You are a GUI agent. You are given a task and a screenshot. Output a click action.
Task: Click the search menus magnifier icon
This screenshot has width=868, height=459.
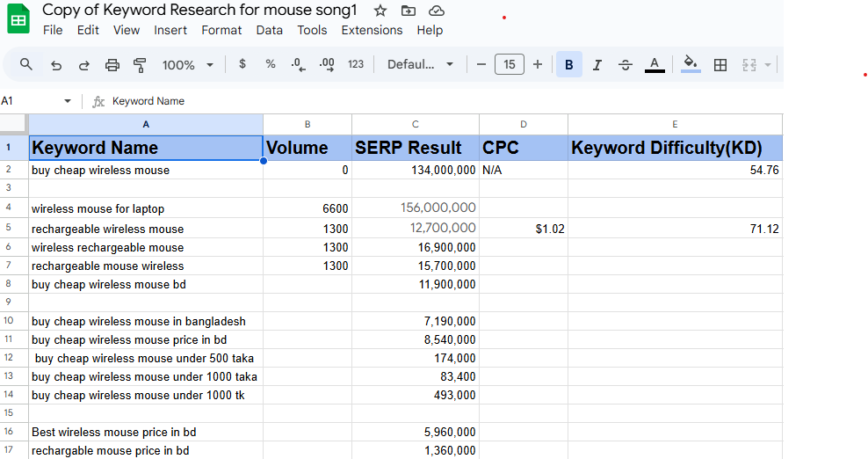click(x=26, y=64)
